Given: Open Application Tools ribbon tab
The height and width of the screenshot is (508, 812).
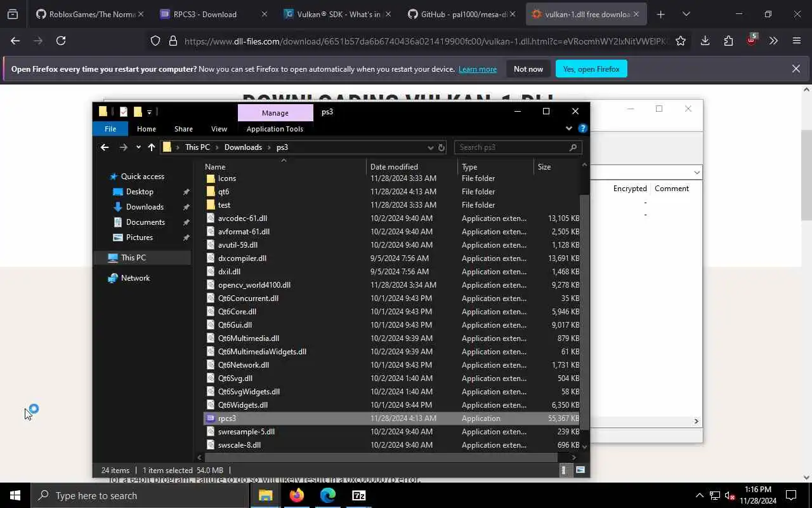Looking at the screenshot, I should [x=275, y=129].
